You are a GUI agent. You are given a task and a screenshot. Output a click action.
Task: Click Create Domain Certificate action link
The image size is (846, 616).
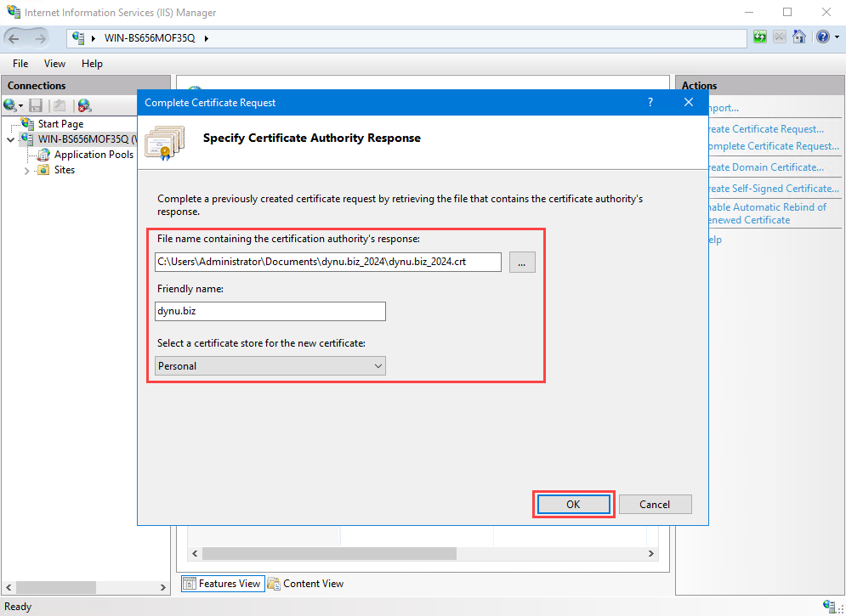tap(765, 167)
